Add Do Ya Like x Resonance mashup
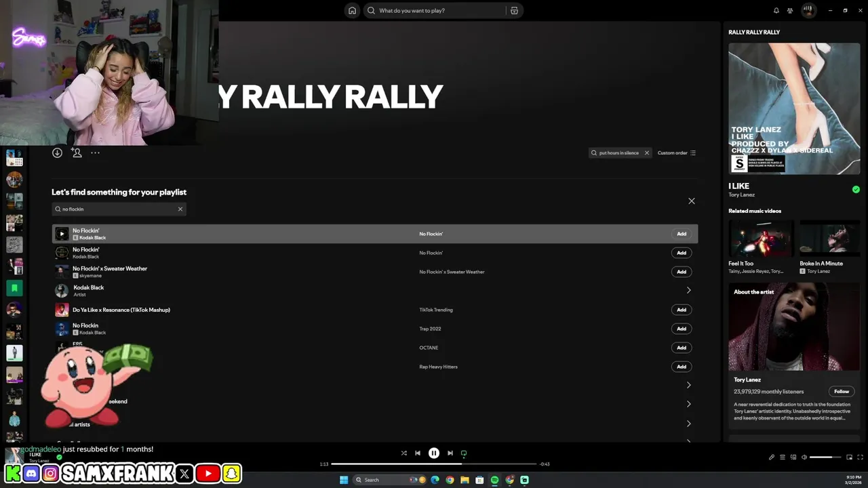868x488 pixels. [682, 310]
